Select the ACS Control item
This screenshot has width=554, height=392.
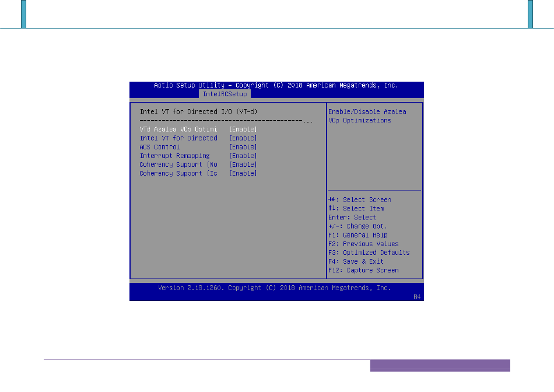(x=160, y=147)
